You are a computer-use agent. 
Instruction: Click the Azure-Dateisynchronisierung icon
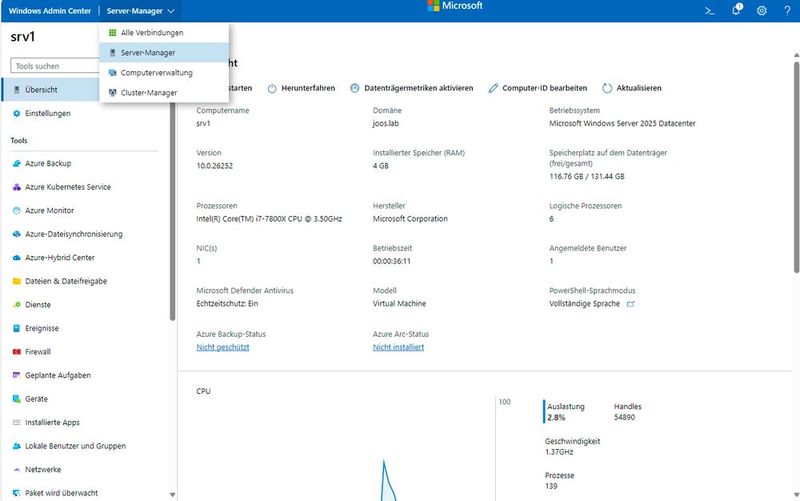point(16,234)
